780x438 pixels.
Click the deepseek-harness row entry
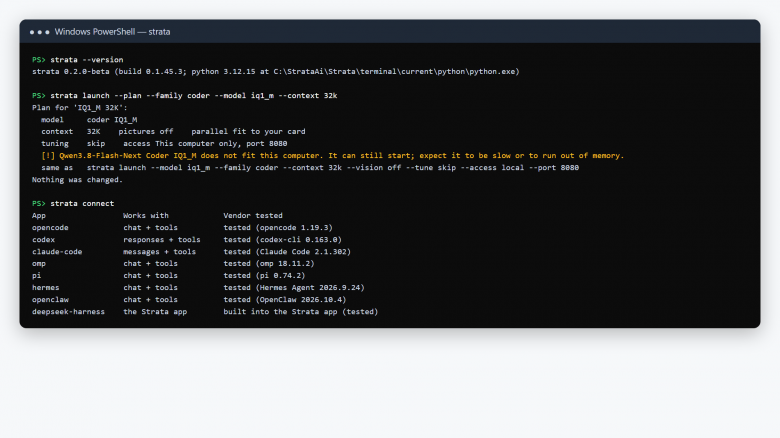click(205, 312)
